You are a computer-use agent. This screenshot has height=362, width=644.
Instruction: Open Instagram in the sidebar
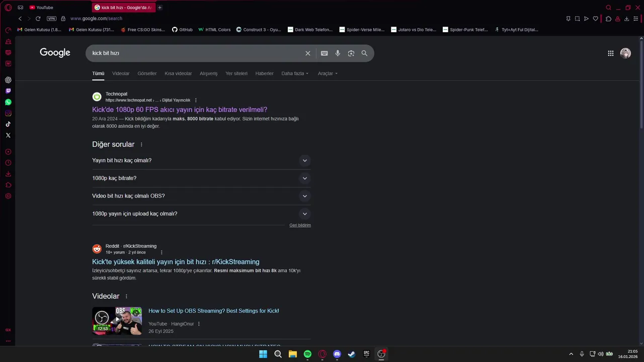click(8, 113)
